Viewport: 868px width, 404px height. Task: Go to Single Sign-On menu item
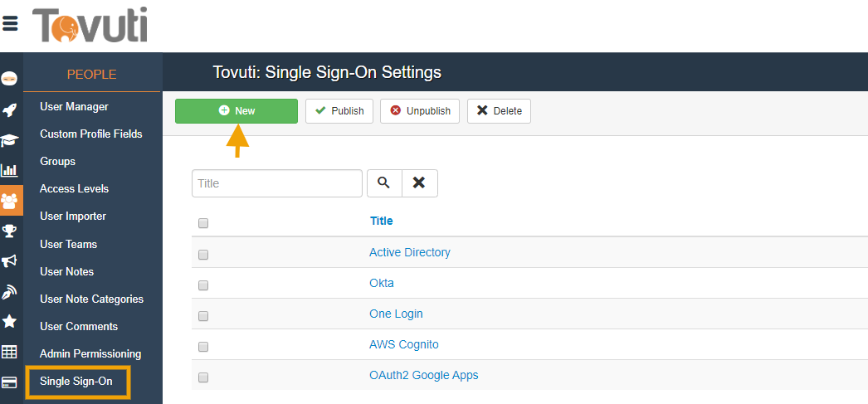coord(76,382)
